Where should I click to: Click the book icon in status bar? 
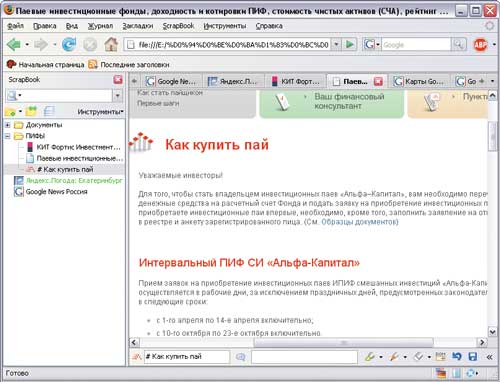click(x=457, y=373)
